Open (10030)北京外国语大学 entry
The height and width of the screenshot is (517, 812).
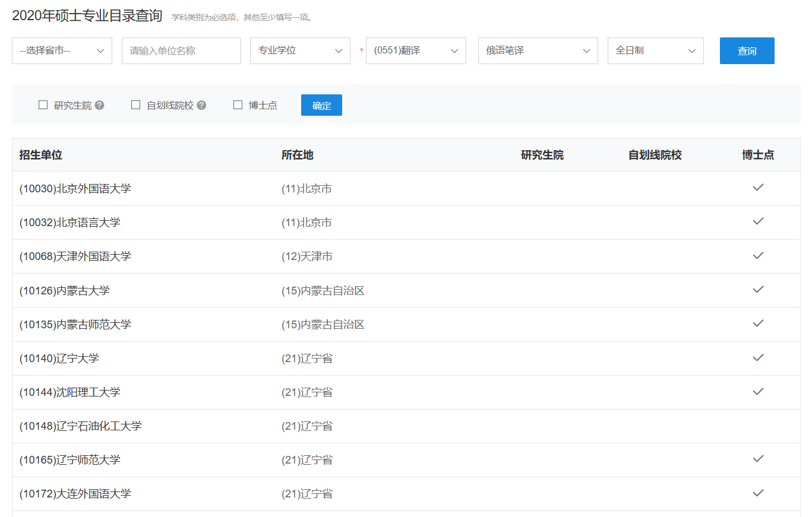[75, 189]
